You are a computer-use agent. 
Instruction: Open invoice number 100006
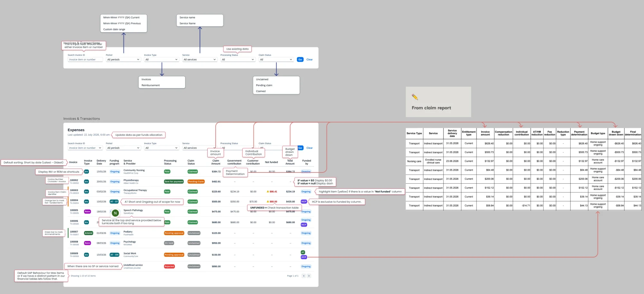[x=74, y=221]
